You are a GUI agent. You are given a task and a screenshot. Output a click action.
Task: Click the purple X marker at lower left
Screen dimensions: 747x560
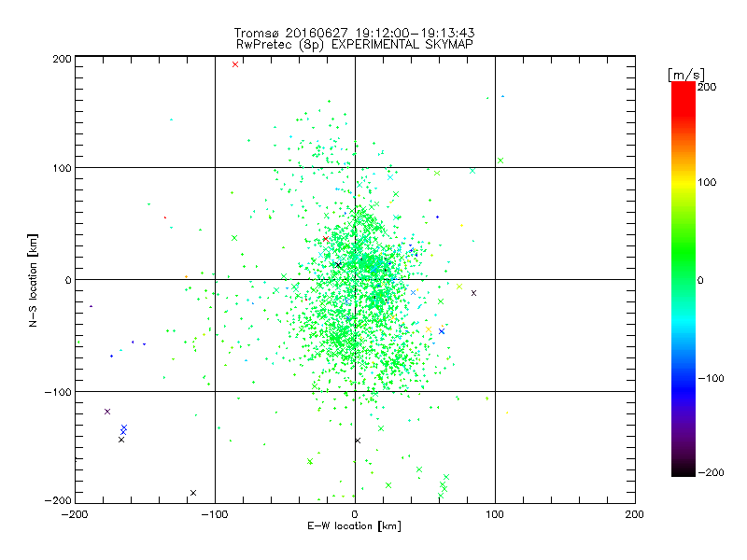click(x=107, y=412)
